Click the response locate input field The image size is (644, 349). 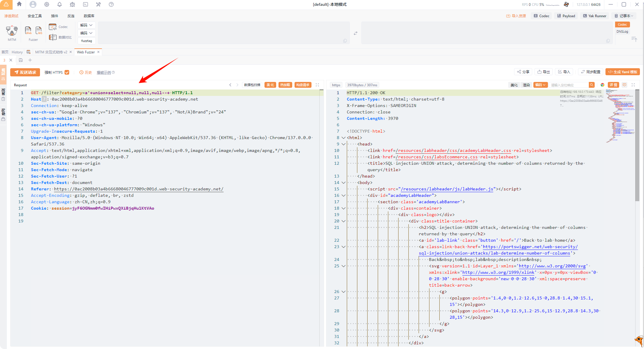569,85
